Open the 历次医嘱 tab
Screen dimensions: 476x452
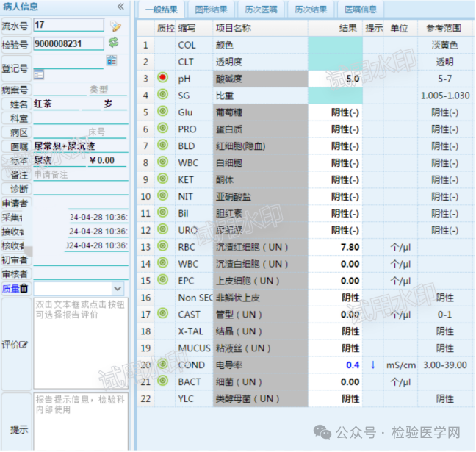[261, 10]
